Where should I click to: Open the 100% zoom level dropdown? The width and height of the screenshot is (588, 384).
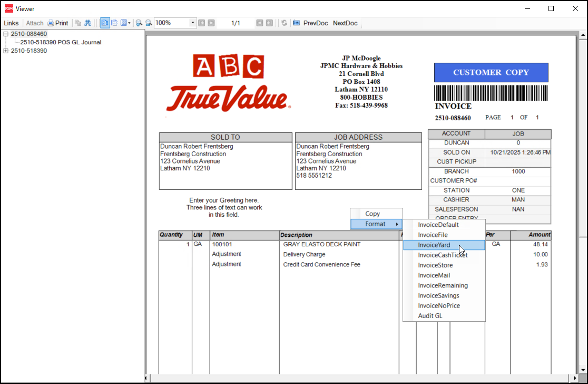click(x=193, y=23)
